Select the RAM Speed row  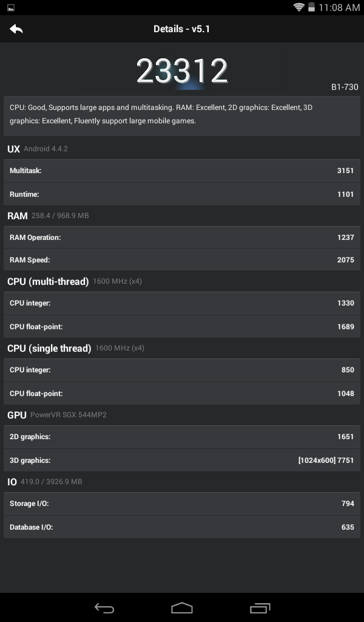[x=182, y=260]
